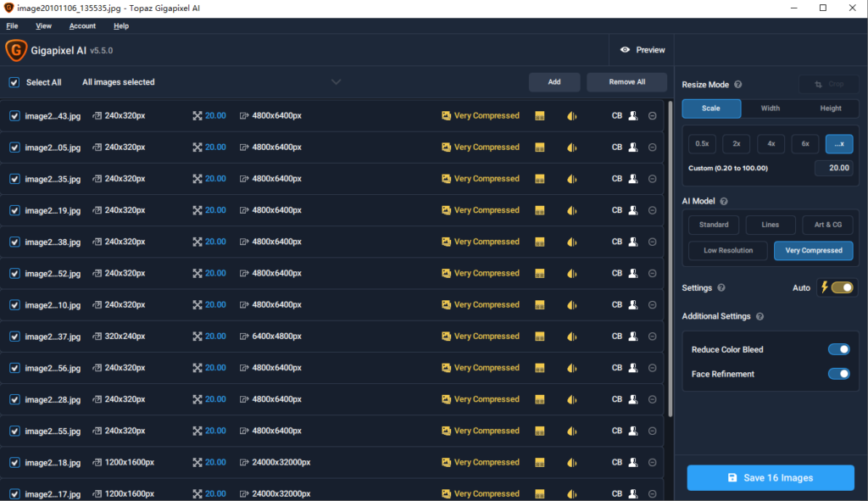This screenshot has height=501, width=868.
Task: Select the Standard AI model
Action: click(714, 225)
